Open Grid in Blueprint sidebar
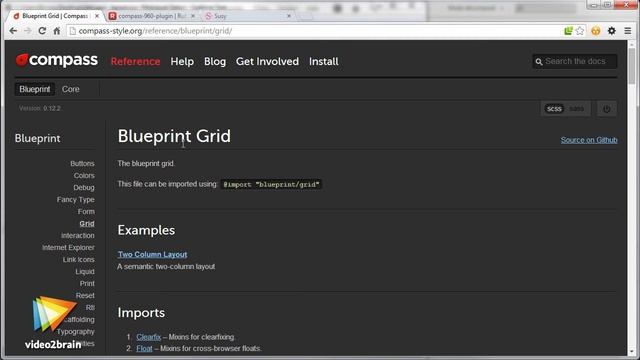Viewport: 640px width, 360px height. (87, 224)
